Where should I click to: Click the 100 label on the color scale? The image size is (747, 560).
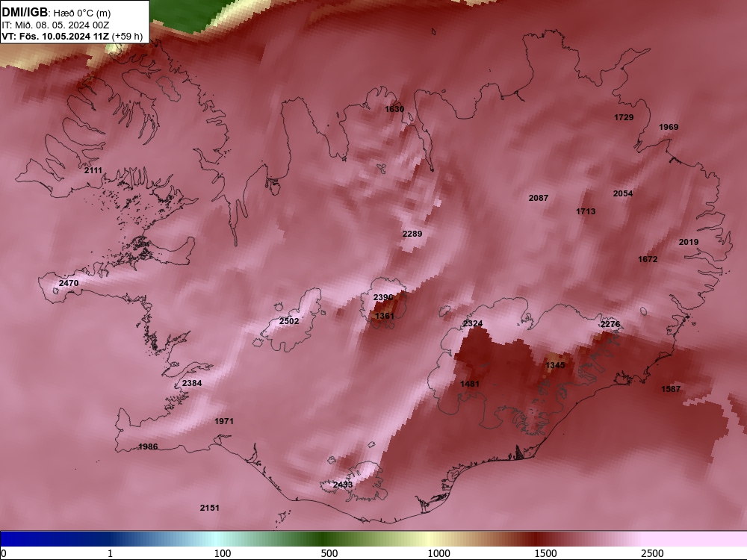tap(223, 553)
